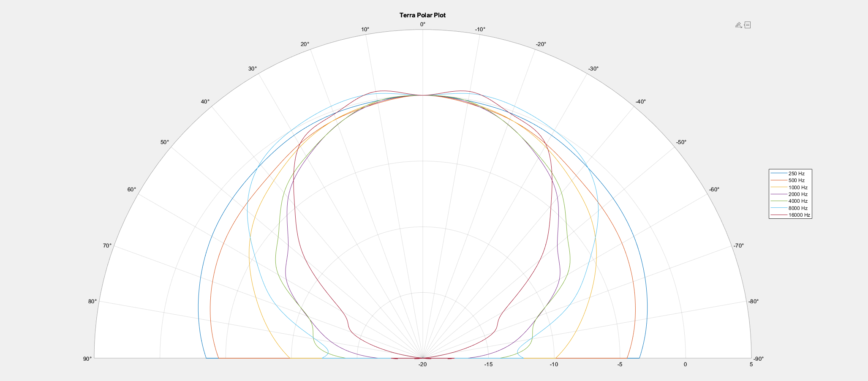The image size is (868, 381).
Task: Pick the green 4000 Hz legend line sample
Action: (x=778, y=201)
